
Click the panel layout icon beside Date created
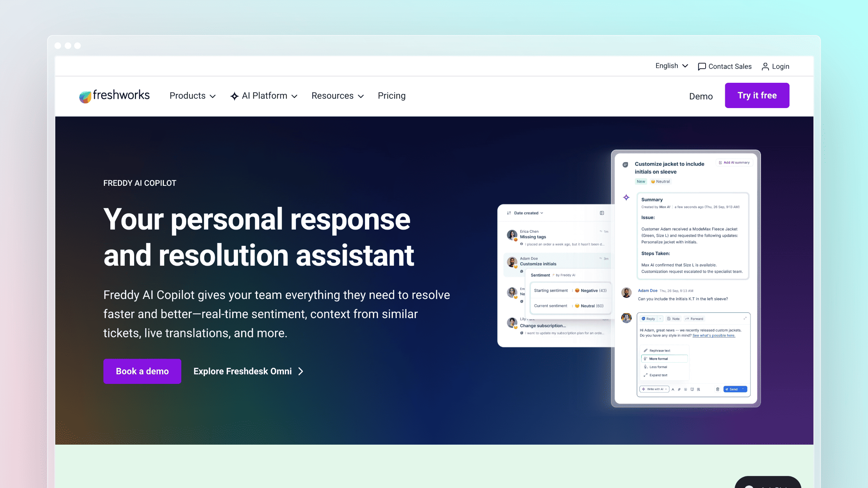(602, 213)
